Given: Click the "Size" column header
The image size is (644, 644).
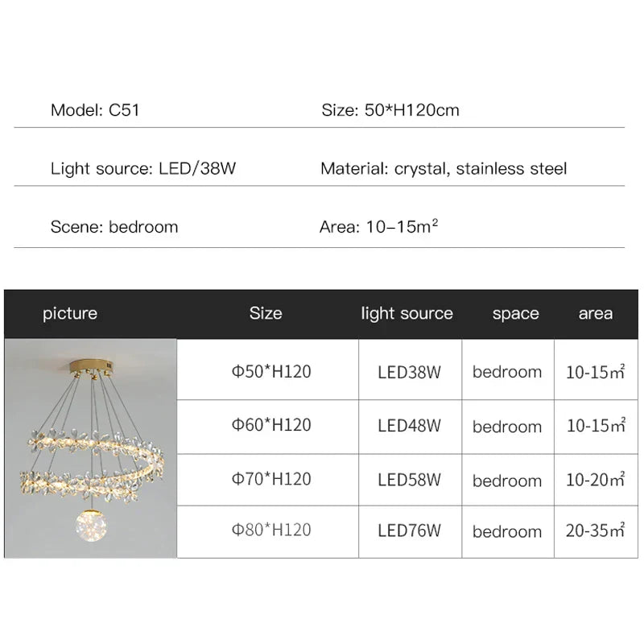Looking at the screenshot, I should [266, 313].
